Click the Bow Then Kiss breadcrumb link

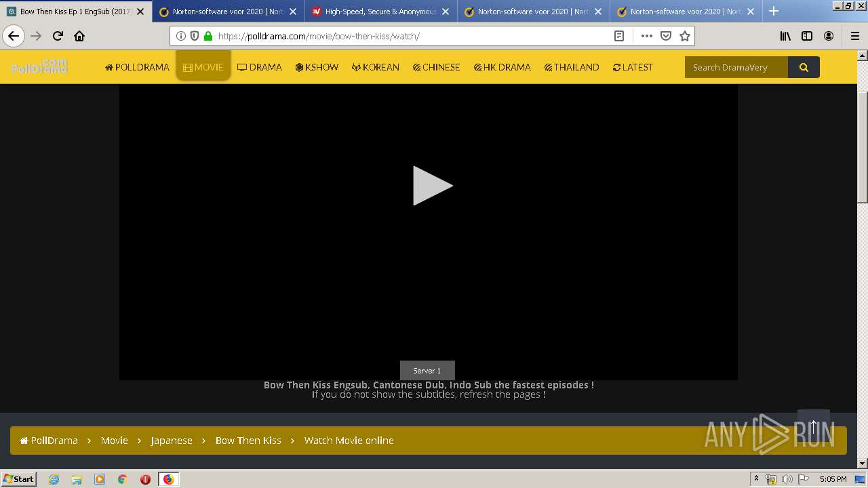248,441
